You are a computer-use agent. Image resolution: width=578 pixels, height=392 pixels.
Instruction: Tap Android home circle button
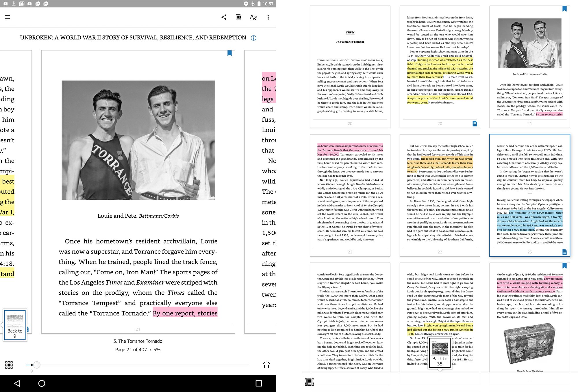[42, 383]
